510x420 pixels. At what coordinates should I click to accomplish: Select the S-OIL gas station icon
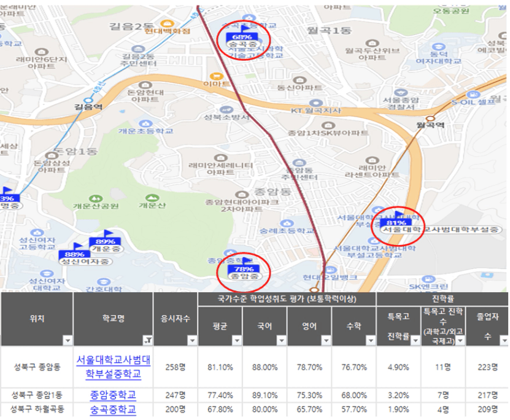tap(474, 95)
